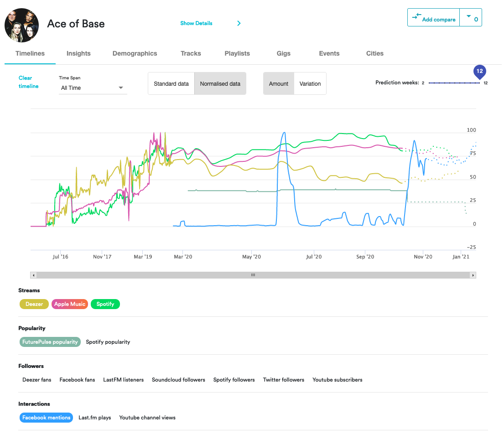Click the chevron arrow next to Show Details
The width and height of the screenshot is (504, 434).
239,23
